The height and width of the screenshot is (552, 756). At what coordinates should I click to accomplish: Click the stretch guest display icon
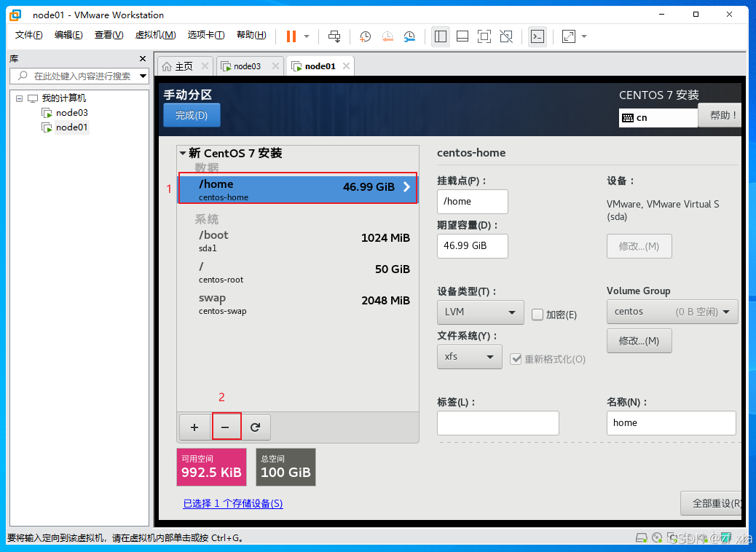[x=569, y=36]
